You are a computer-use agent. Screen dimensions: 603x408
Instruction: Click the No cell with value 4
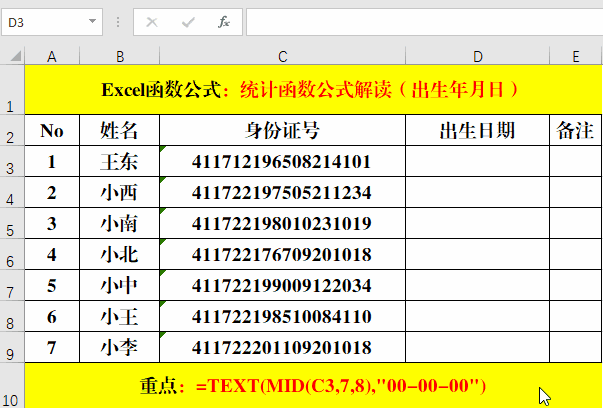pos(52,254)
